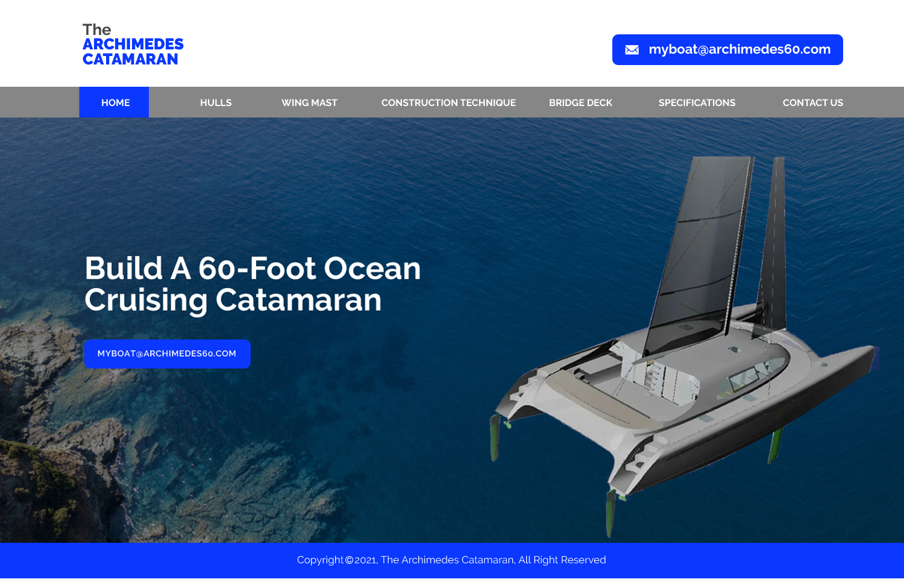
Task: Open The Archimedes Catamaran logo link
Action: tap(133, 45)
